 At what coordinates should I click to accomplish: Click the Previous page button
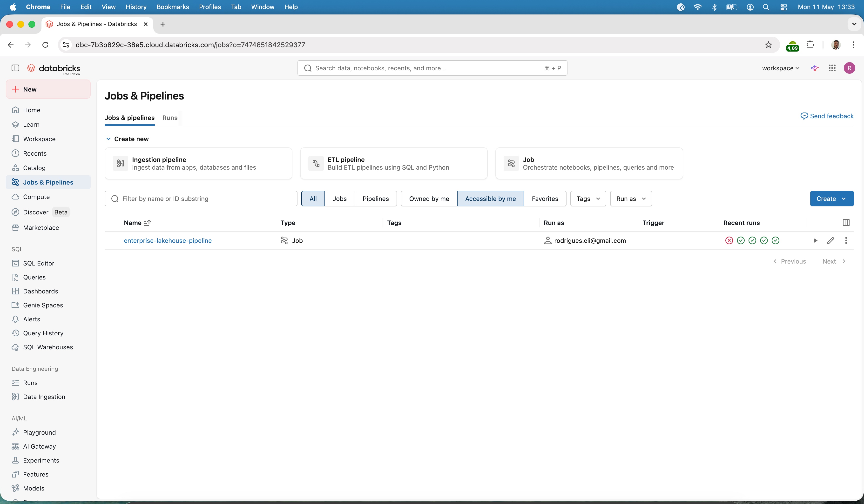pos(789,261)
